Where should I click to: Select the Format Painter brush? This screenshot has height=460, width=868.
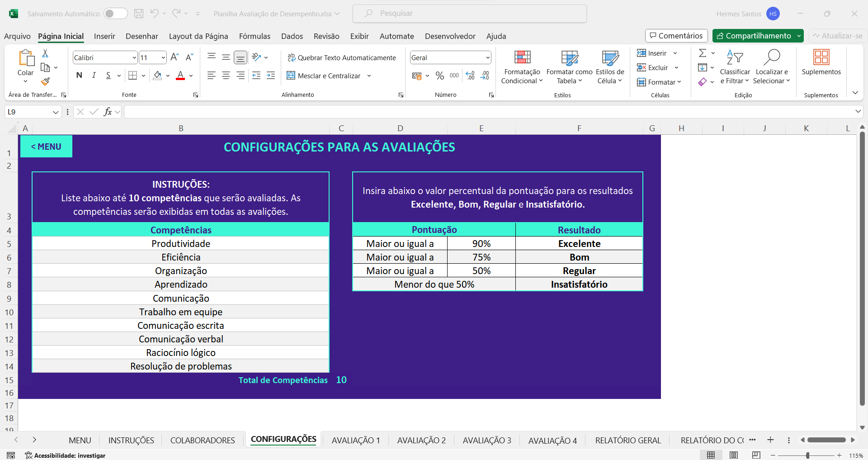click(x=45, y=81)
